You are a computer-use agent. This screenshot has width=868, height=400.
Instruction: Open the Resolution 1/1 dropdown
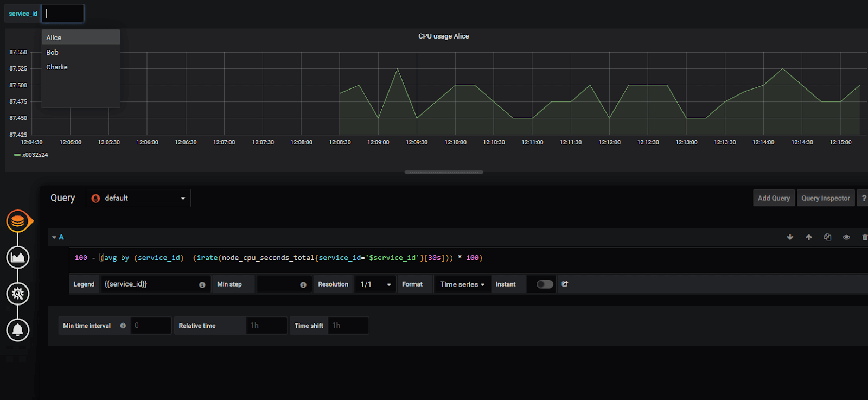[x=375, y=284]
